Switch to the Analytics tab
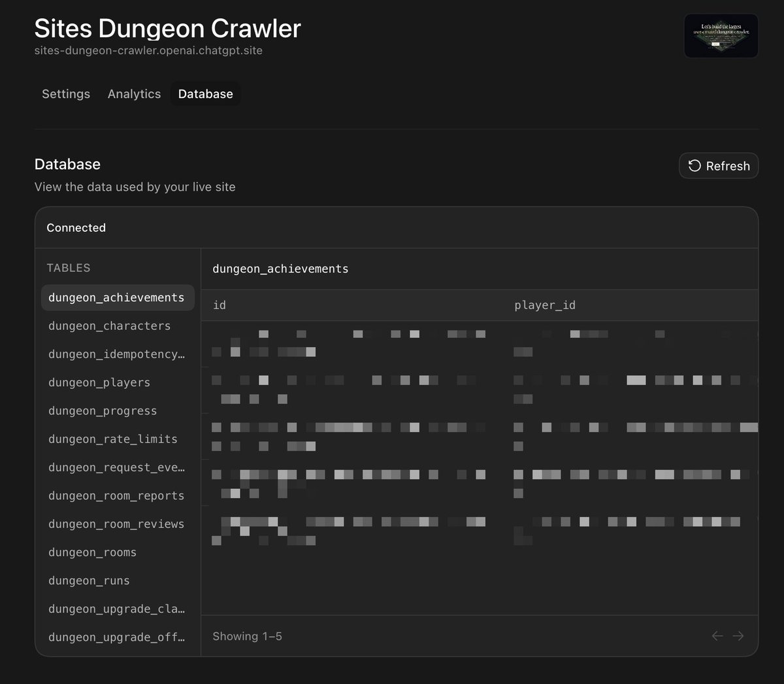 pyautogui.click(x=134, y=94)
